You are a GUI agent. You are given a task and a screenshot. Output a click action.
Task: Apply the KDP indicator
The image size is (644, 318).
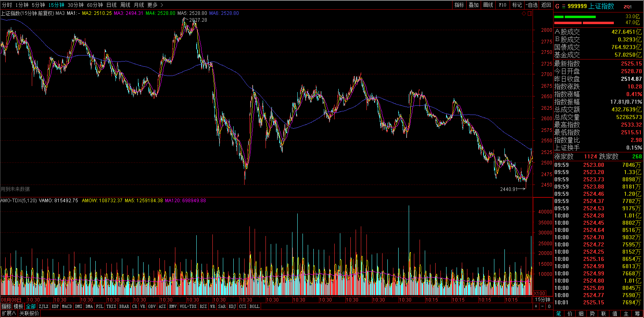click(55, 306)
